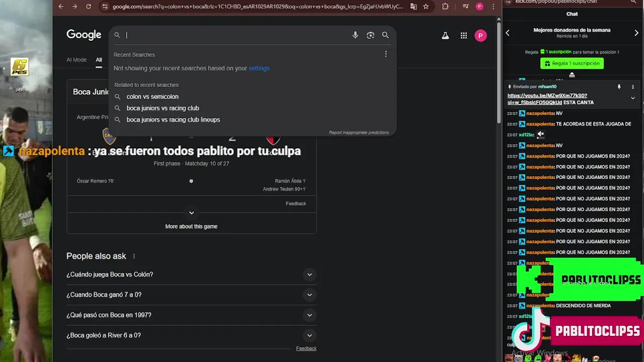Open Chrome profile avatar in the toolbar
The height and width of the screenshot is (362, 644).
[x=479, y=7]
